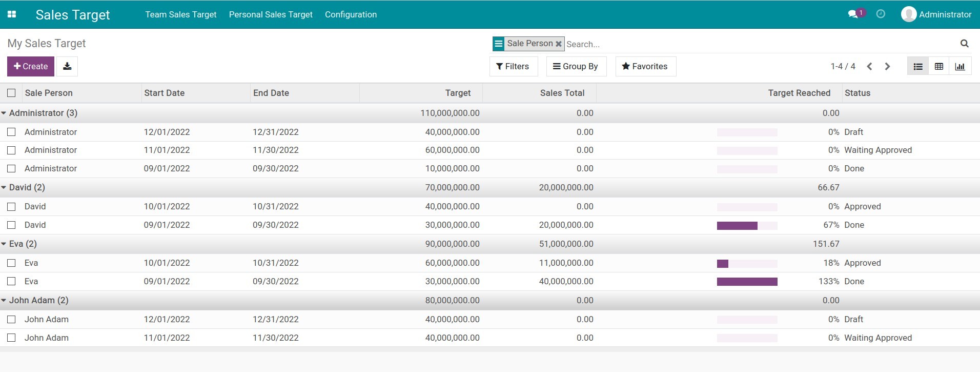
Task: Open the apps grid menu icon
Action: [x=12, y=14]
